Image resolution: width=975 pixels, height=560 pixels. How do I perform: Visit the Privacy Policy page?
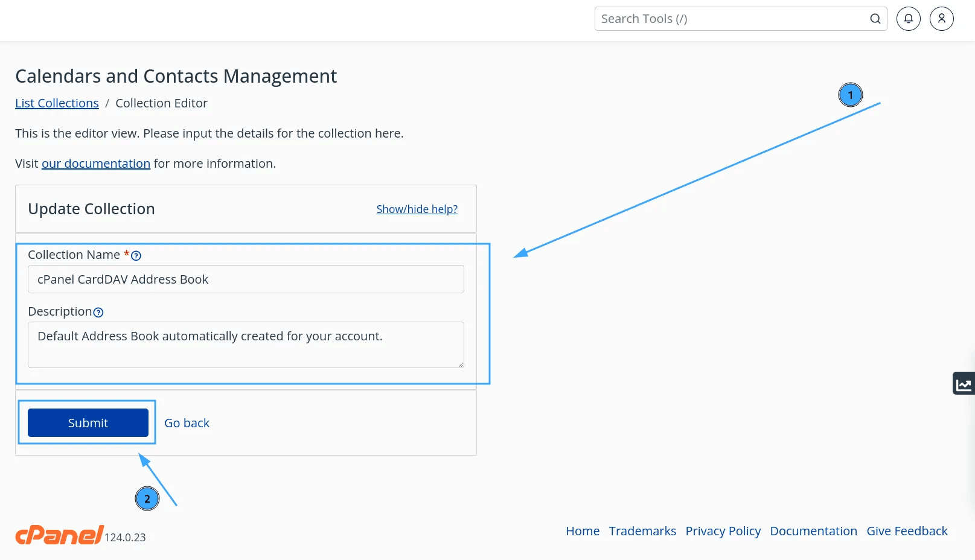pyautogui.click(x=723, y=531)
